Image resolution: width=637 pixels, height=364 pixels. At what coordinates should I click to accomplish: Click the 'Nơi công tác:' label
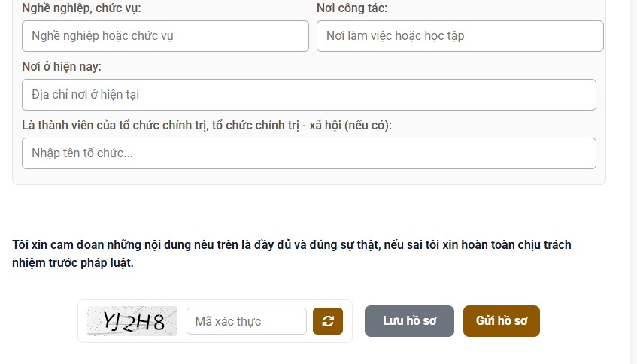(352, 9)
